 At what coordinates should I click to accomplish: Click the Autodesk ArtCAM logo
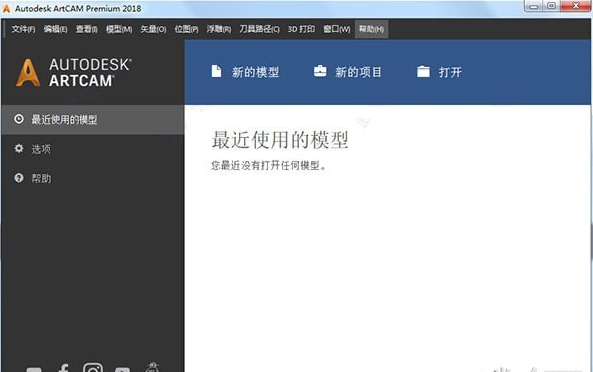pyautogui.click(x=74, y=72)
